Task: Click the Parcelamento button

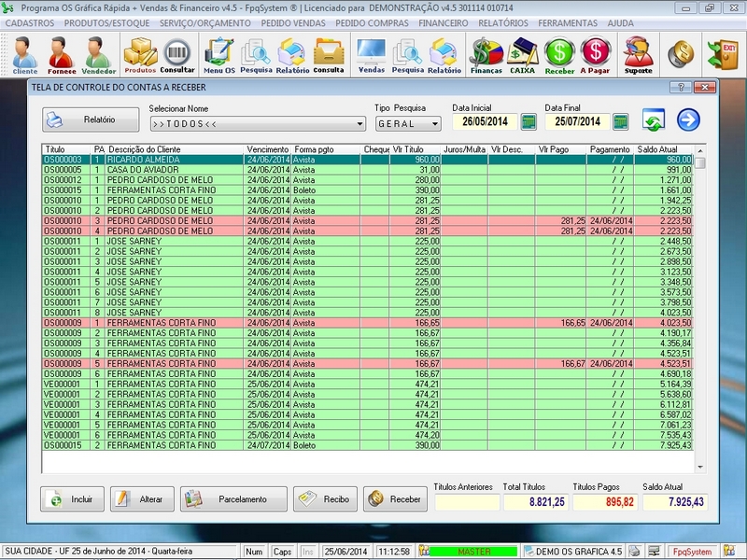Action: pos(233,499)
